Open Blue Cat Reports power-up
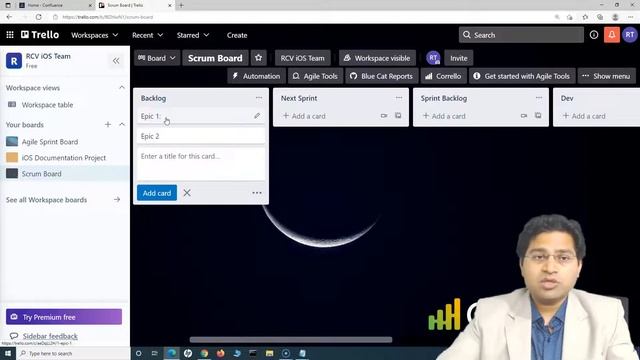This screenshot has height=360, width=640. pos(381,76)
